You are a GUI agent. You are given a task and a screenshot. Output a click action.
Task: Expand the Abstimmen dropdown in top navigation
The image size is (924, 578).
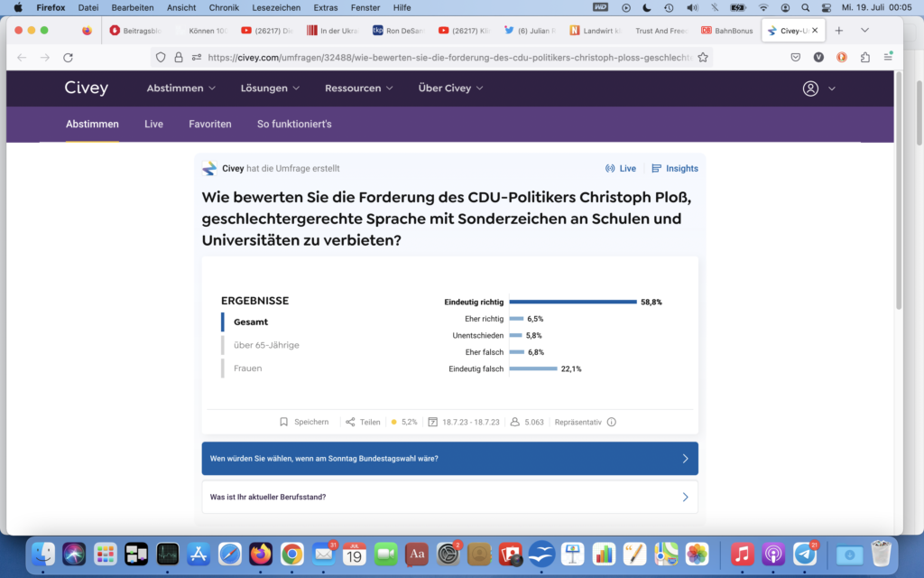pos(180,89)
